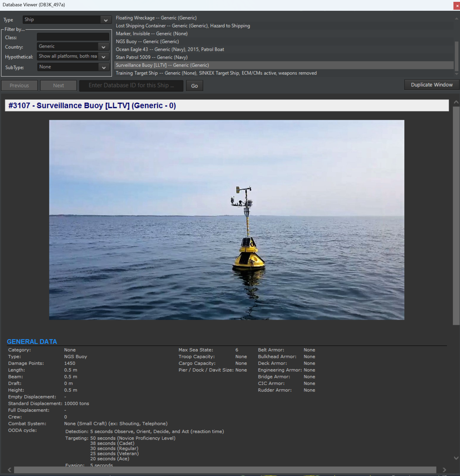Select the Lost Shipping Container entry

183,26
